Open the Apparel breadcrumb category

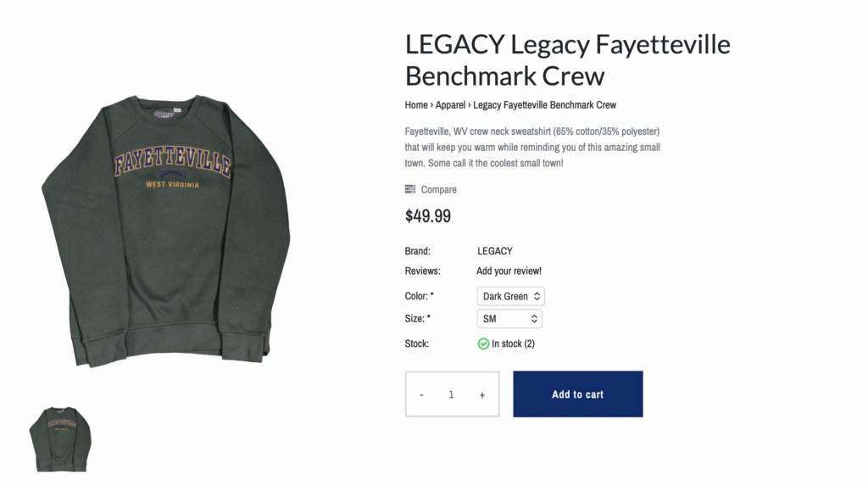pos(450,105)
